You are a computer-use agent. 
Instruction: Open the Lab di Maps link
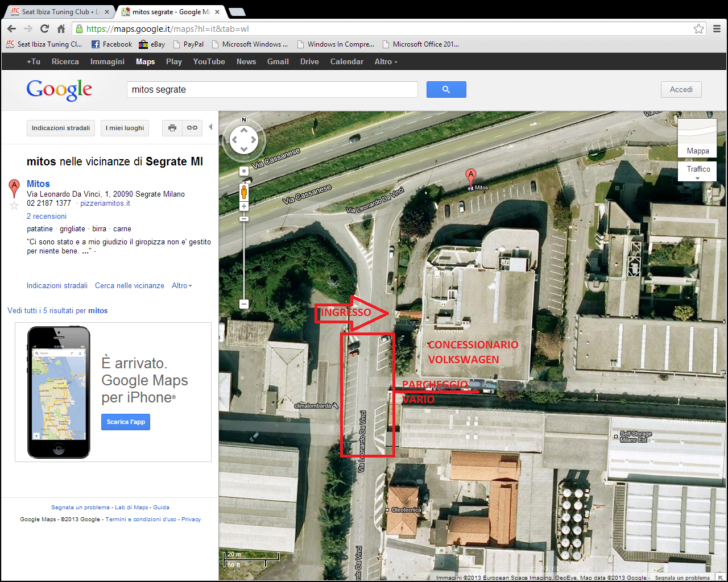pos(131,507)
